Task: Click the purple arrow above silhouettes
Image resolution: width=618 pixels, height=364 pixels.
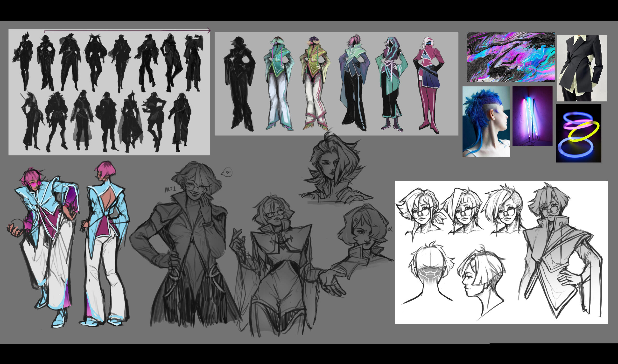Action: point(127,31)
